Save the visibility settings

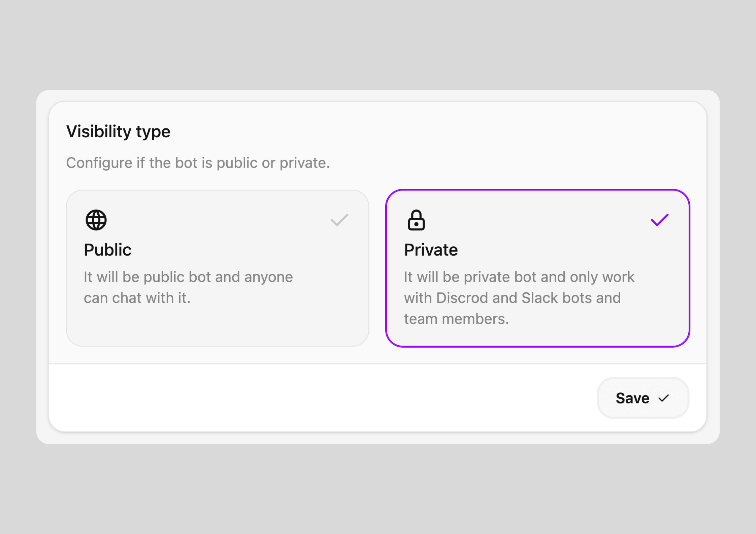pos(643,398)
